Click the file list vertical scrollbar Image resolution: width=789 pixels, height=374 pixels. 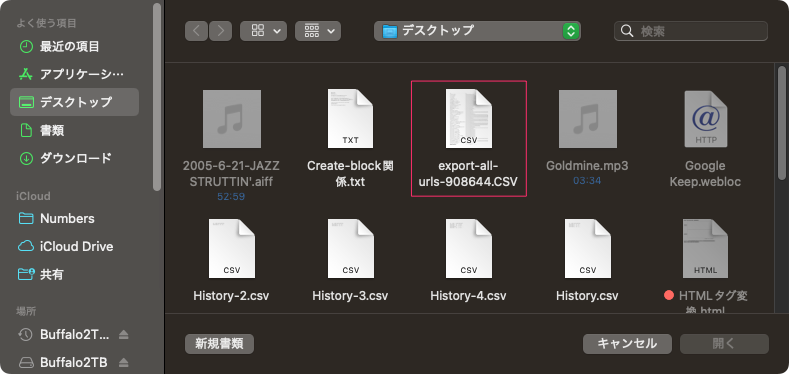782,122
